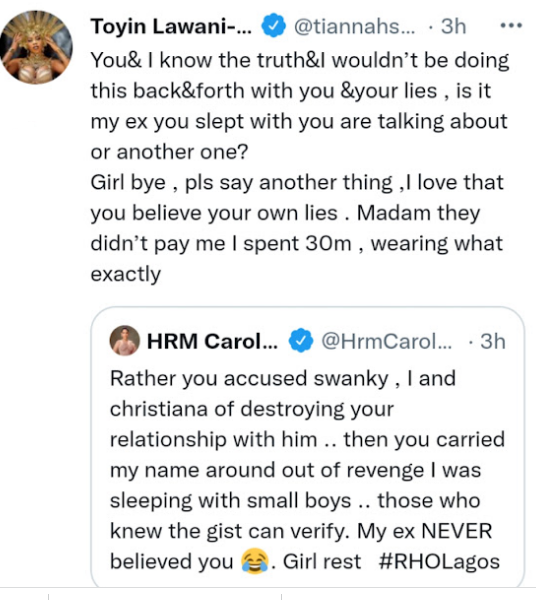The height and width of the screenshot is (600, 536).
Task: Open the quoted tweet's 3h timestamp
Action: tap(493, 341)
